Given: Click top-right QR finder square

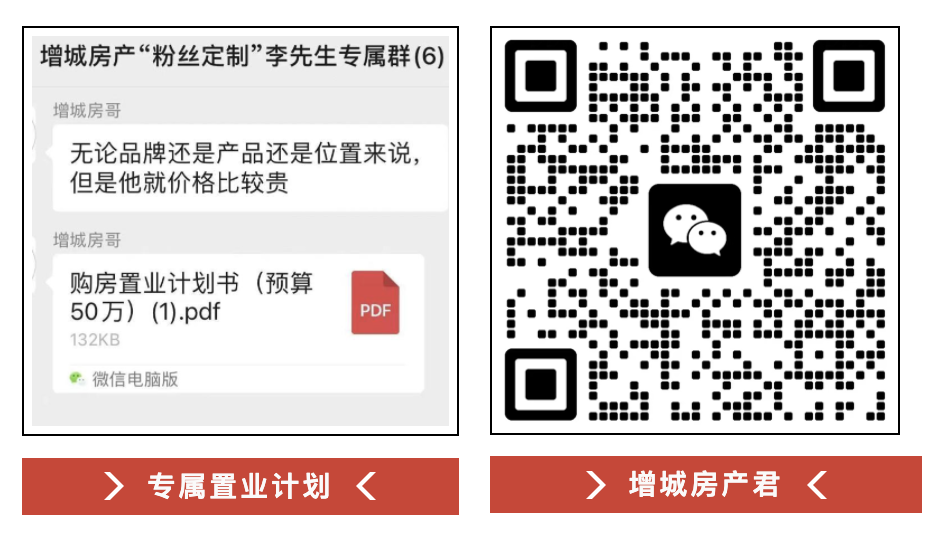Looking at the screenshot, I should coord(848,76).
